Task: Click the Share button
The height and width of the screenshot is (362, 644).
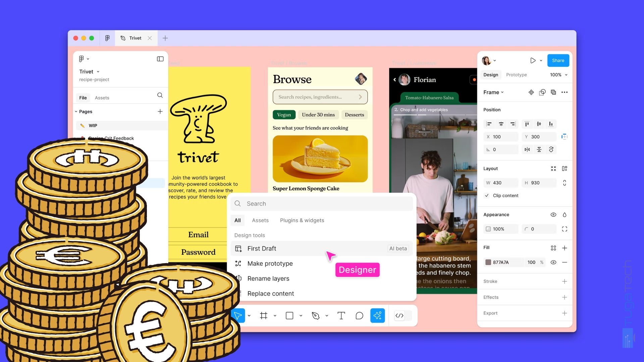Action: (x=558, y=60)
